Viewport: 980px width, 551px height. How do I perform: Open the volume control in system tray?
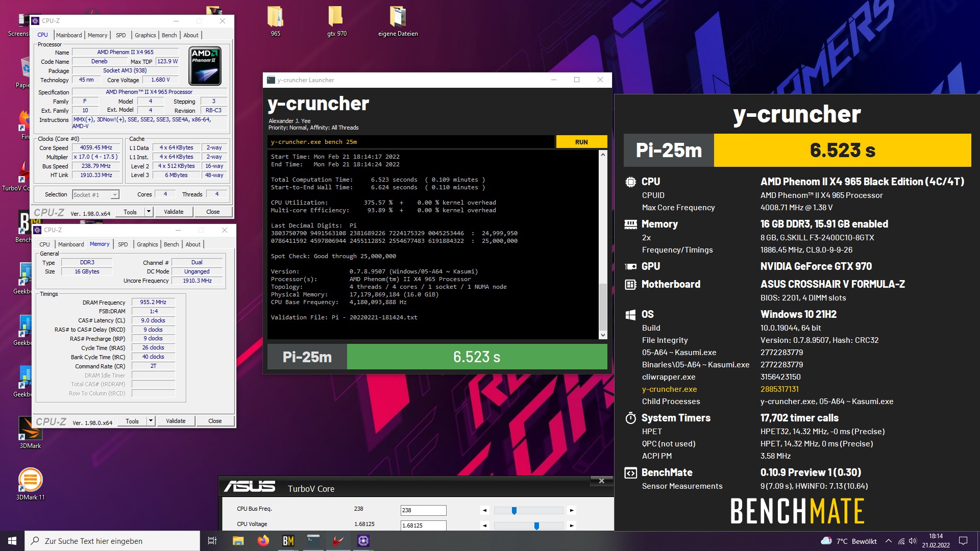click(913, 541)
